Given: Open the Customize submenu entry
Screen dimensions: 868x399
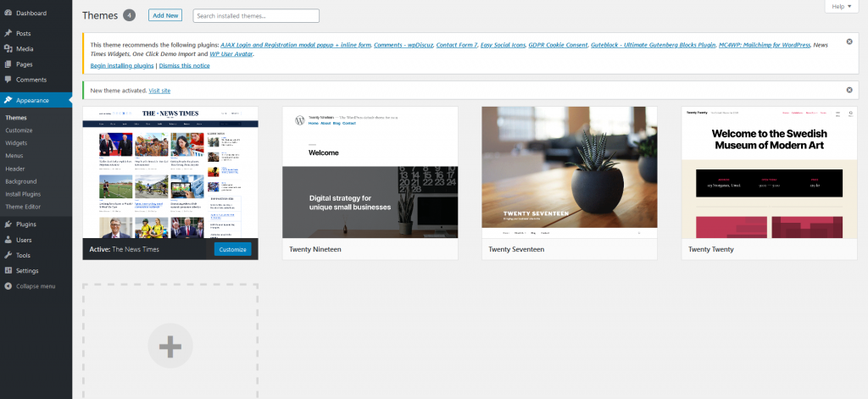Looking at the screenshot, I should 19,130.
